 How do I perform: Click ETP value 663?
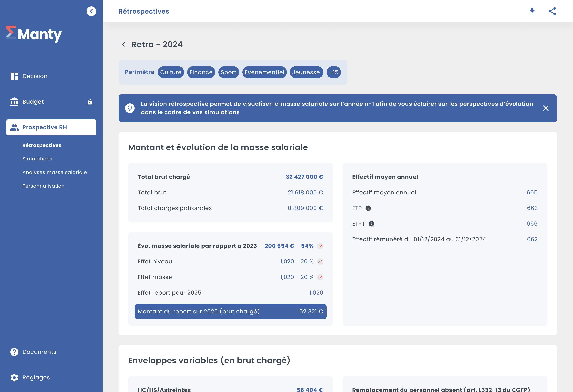532,208
